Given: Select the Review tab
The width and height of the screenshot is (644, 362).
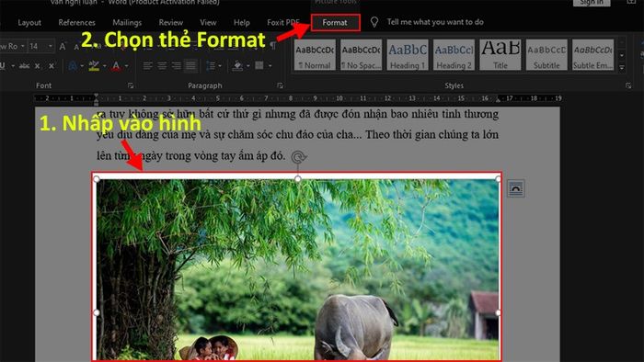Looking at the screenshot, I should pyautogui.click(x=171, y=23).
